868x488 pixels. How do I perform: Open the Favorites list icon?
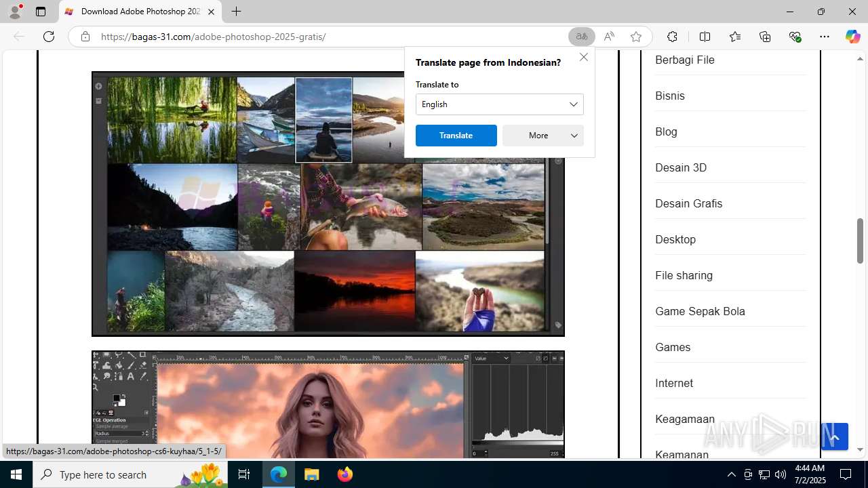pyautogui.click(x=735, y=37)
